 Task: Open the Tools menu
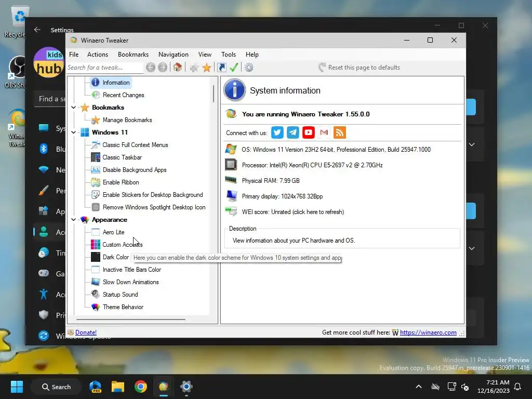(x=229, y=54)
